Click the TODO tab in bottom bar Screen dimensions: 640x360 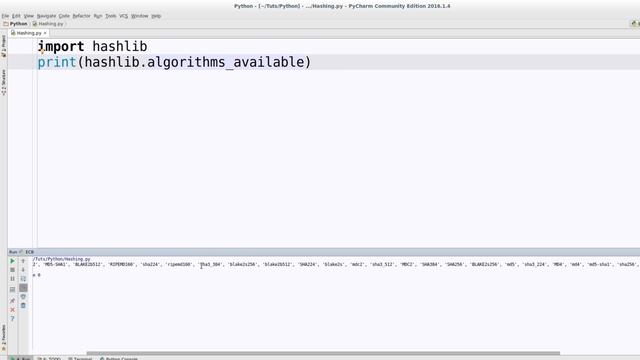tap(49, 358)
